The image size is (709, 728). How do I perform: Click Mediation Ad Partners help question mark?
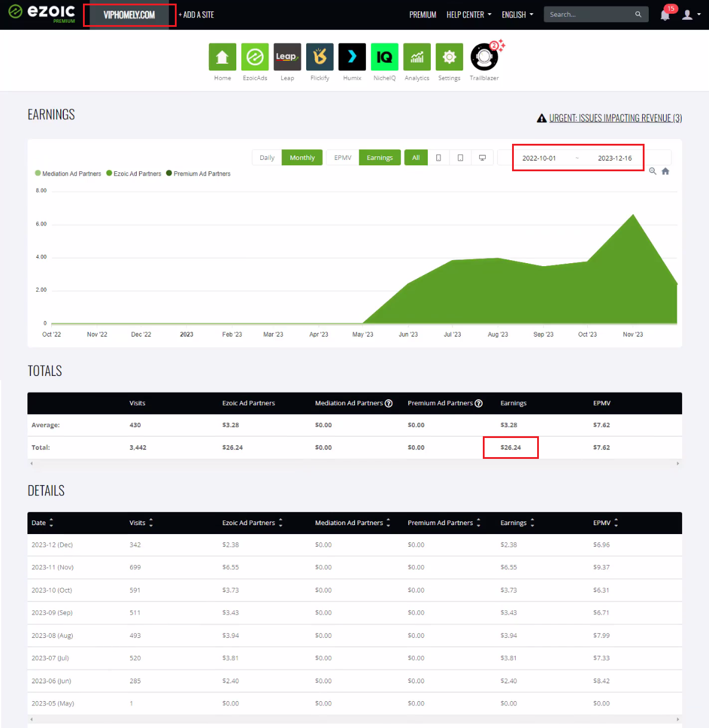(x=389, y=403)
